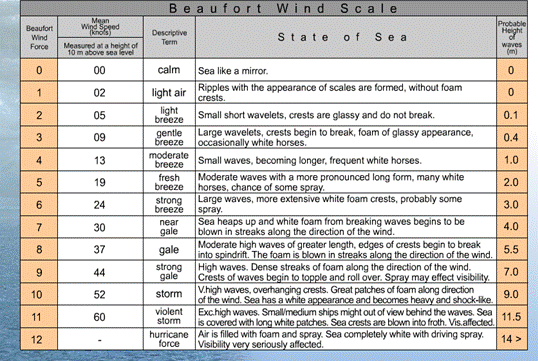Screen dimensions: 538x361
Task: Click the Beaufort Wind Scale title bar
Action: coord(274,8)
